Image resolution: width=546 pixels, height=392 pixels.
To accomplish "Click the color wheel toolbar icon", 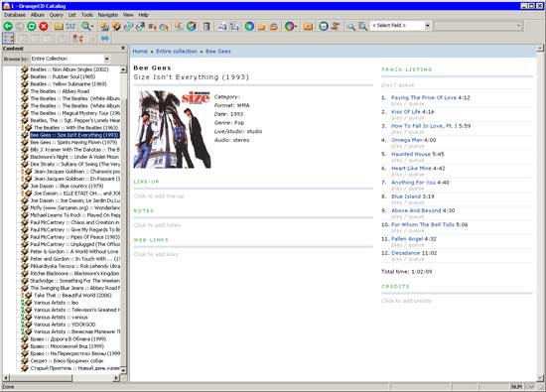I will click(289, 26).
